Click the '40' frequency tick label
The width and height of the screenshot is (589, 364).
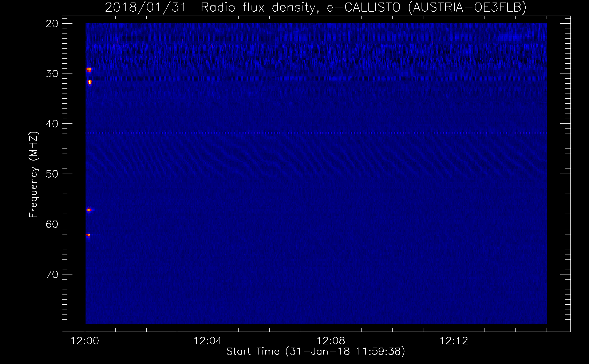pos(52,124)
